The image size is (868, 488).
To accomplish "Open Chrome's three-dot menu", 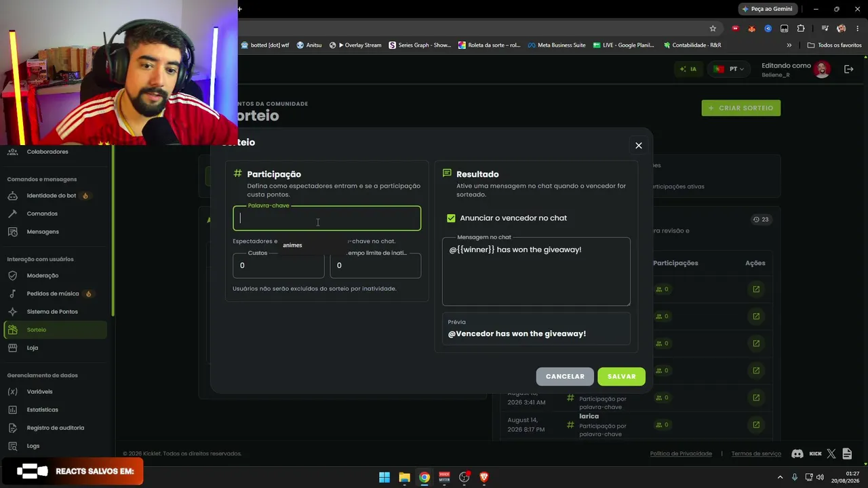I will 857,28.
